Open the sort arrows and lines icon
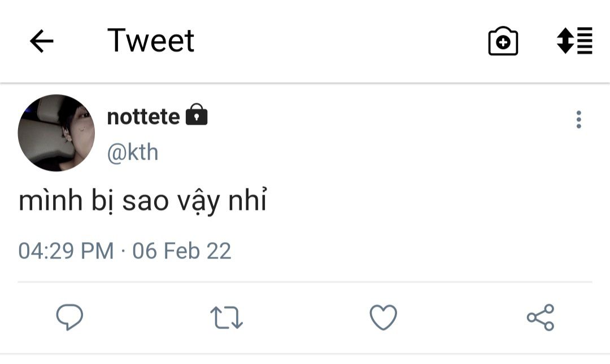The height and width of the screenshot is (364, 610). 574,41
